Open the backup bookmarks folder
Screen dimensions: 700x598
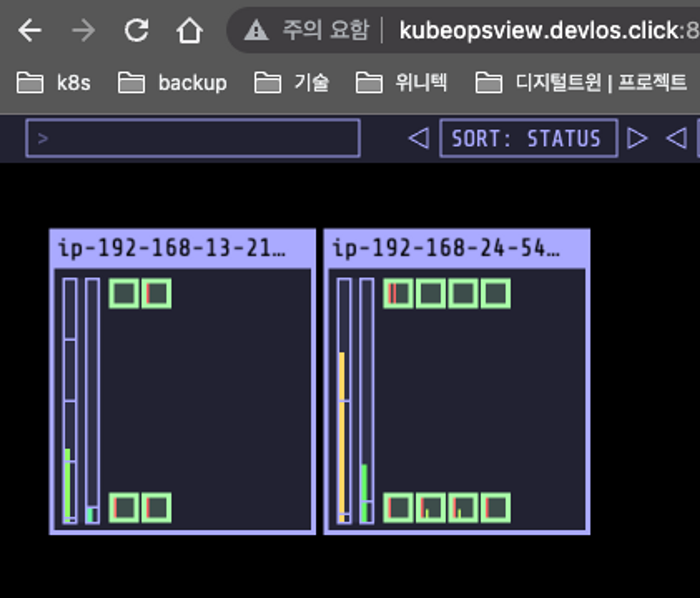(x=172, y=83)
